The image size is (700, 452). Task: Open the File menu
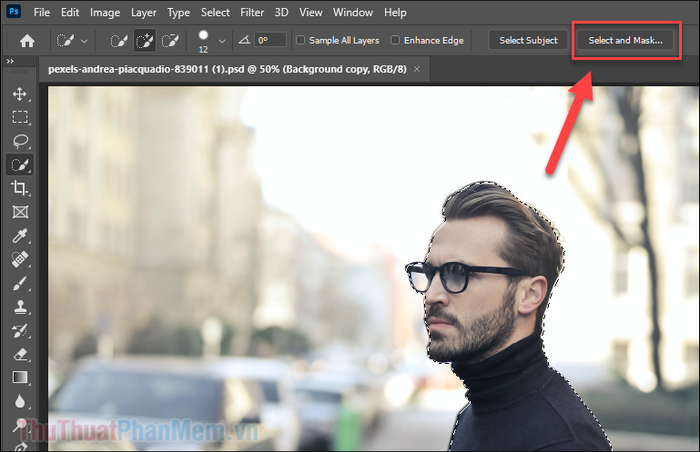pos(42,13)
